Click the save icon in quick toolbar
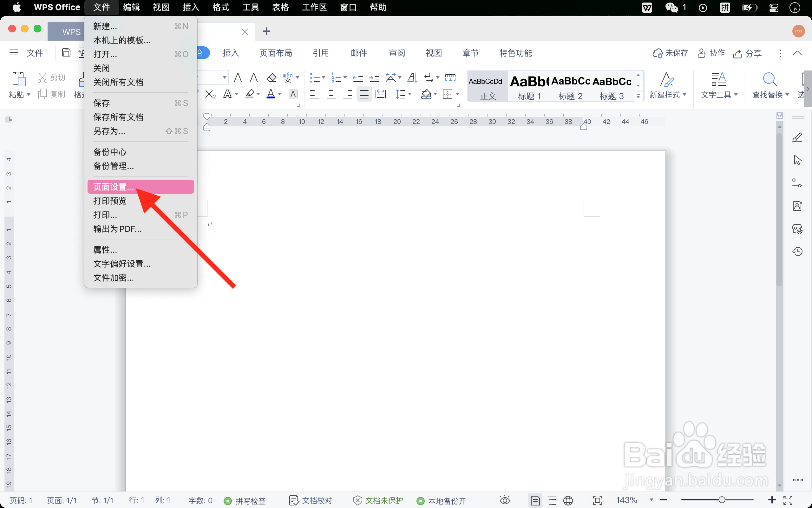Screen dimensions: 812x508 tap(66, 53)
